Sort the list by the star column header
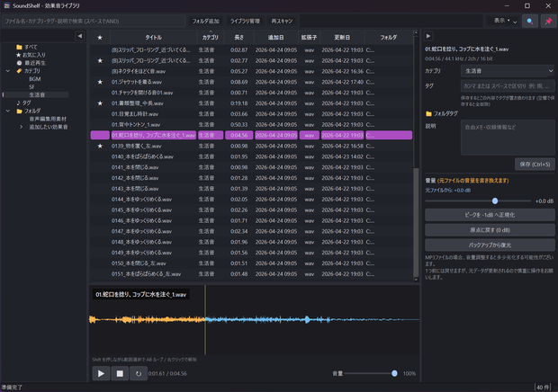Image resolution: width=558 pixels, height=392 pixels. 100,38
